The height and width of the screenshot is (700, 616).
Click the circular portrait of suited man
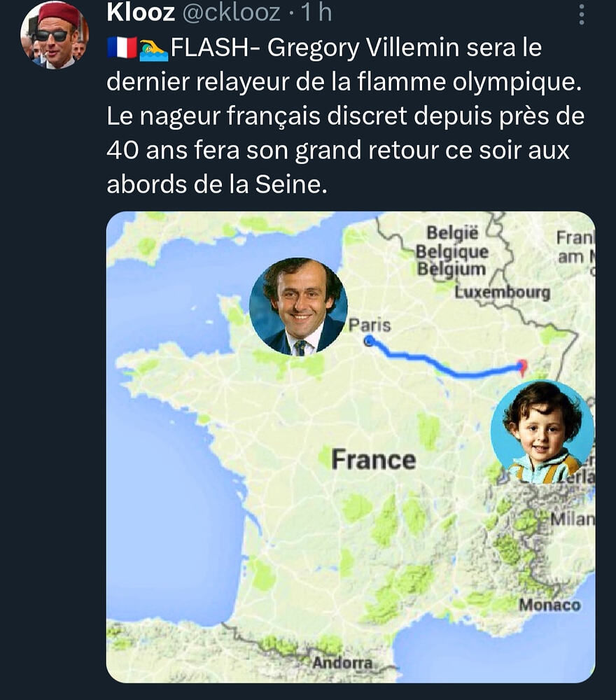298,307
